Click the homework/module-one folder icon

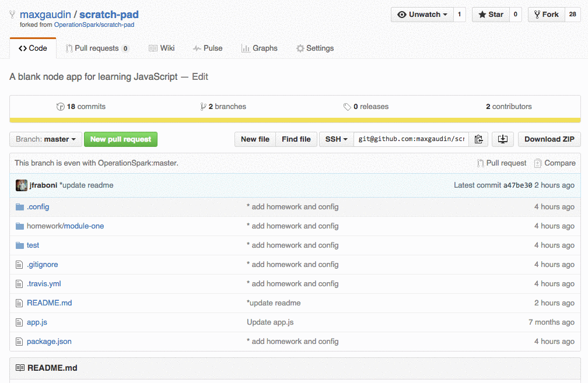click(x=20, y=226)
